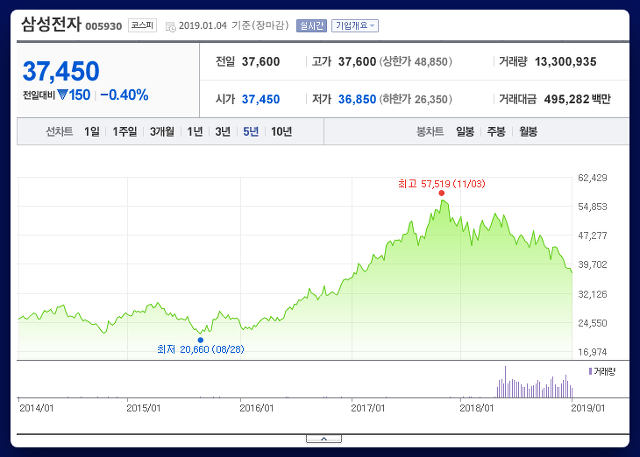
Task: Choose the 3개월 line chart range
Action: (162, 132)
